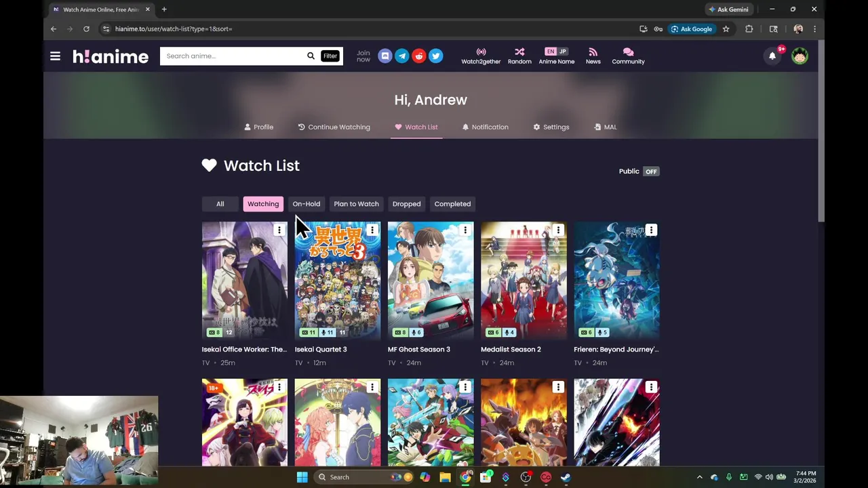Filter list by Watching

[263, 204]
